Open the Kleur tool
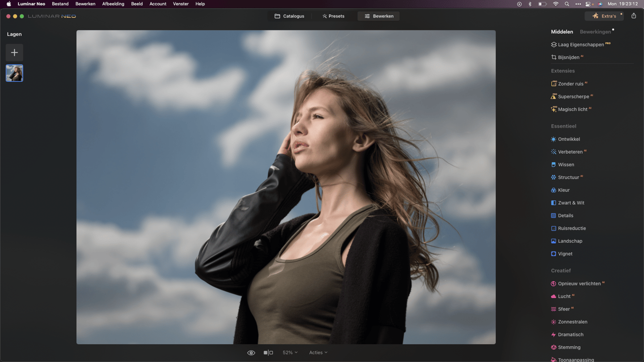 coord(560,190)
